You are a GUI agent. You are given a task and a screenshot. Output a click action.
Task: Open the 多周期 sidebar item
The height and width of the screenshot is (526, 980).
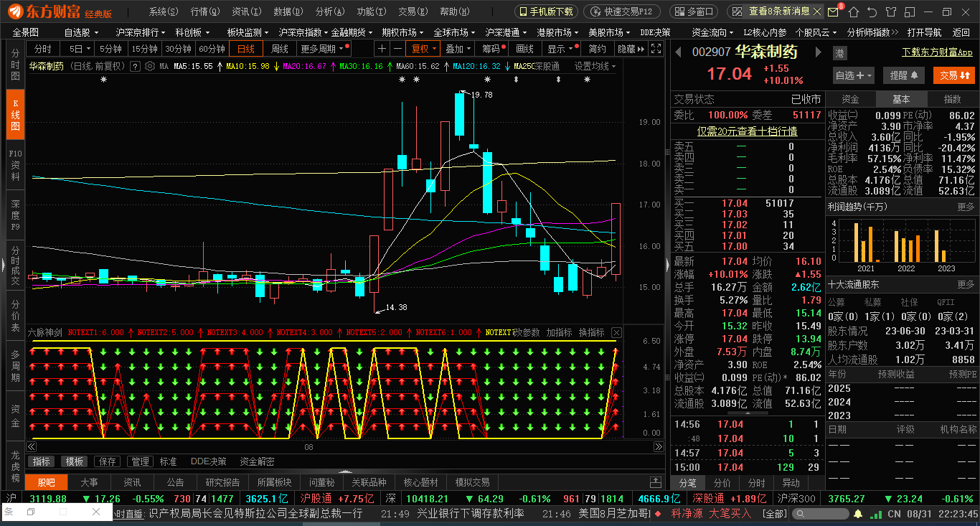point(15,365)
